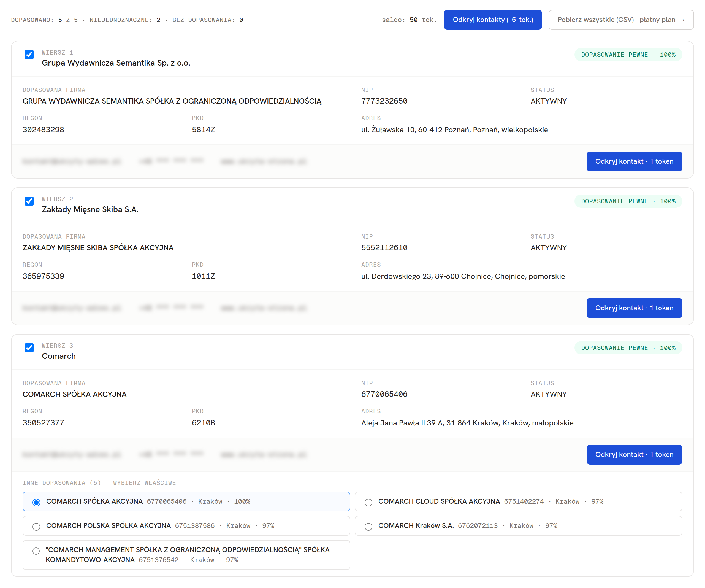Click the Odkryj kontakty (5 tok.) button

[492, 20]
